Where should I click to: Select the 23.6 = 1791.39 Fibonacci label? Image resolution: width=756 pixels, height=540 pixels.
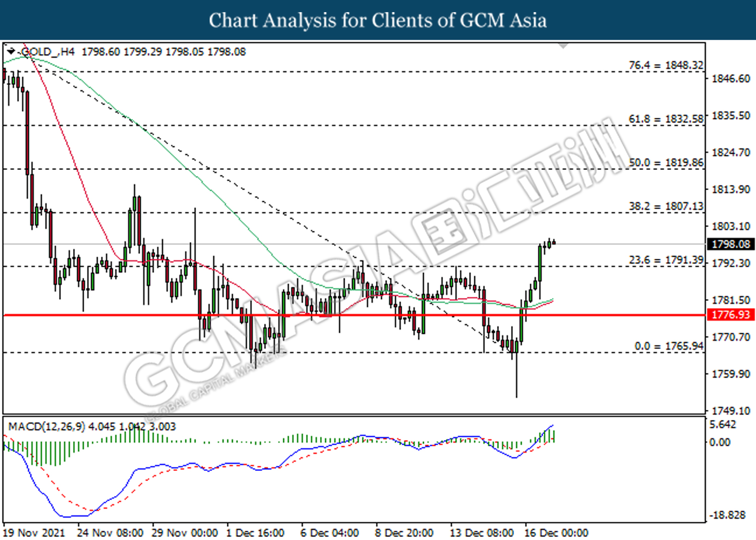tap(665, 260)
